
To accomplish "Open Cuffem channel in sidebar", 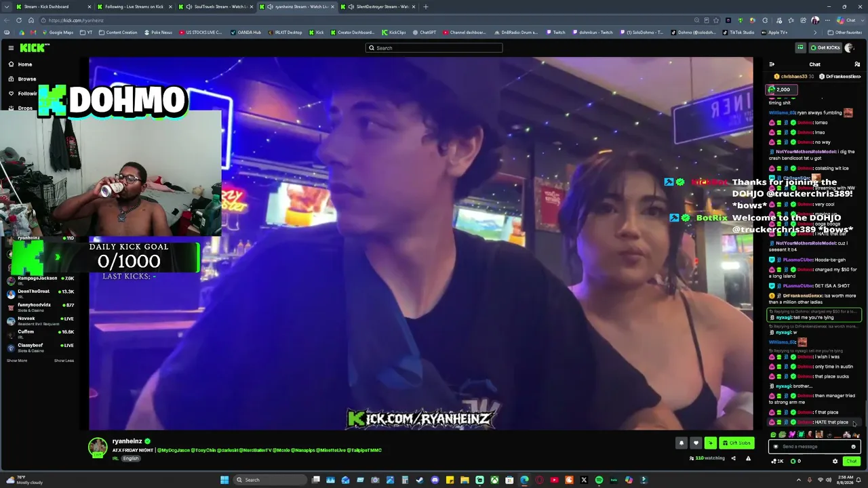I will coord(41,333).
